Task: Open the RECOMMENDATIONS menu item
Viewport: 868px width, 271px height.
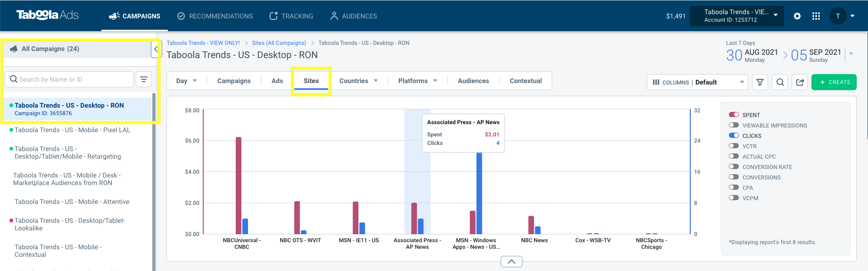Action: click(215, 16)
